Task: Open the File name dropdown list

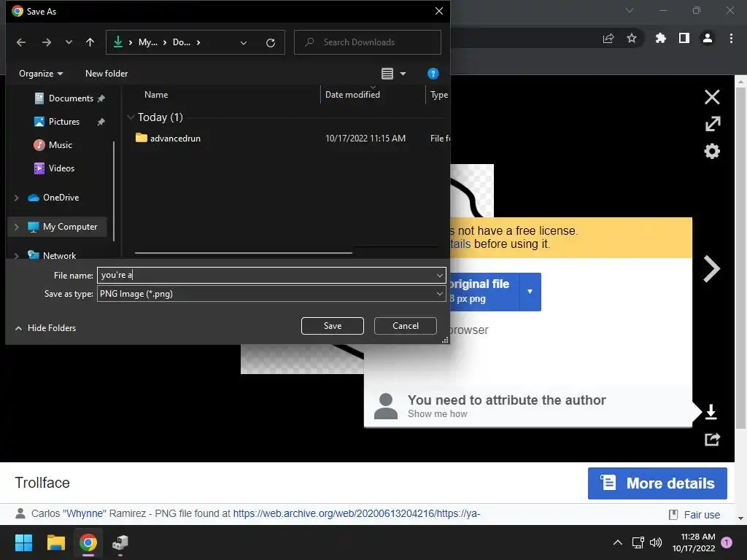Action: pyautogui.click(x=439, y=275)
